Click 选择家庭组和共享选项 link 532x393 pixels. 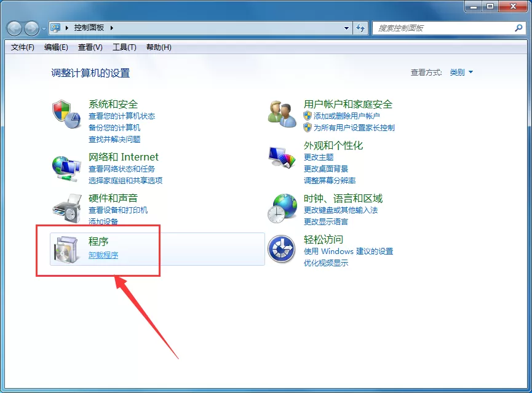[x=125, y=180]
